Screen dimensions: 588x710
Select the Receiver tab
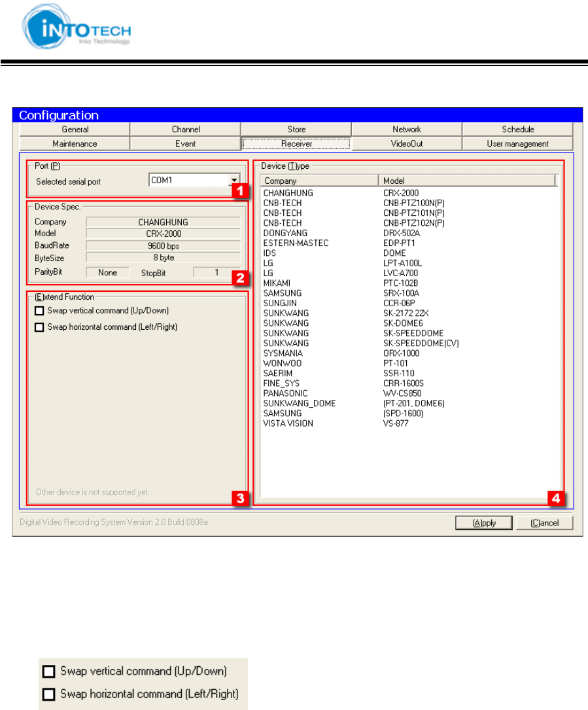pos(296,143)
